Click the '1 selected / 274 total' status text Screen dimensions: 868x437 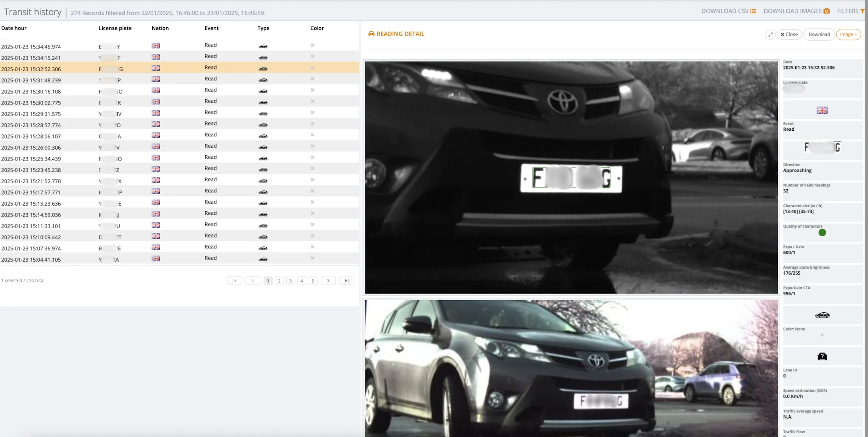click(x=23, y=281)
